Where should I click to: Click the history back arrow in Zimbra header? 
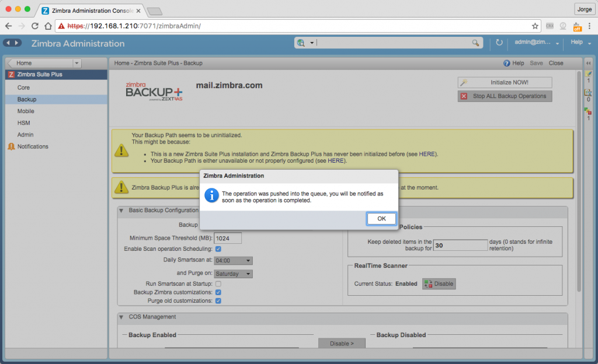point(8,43)
